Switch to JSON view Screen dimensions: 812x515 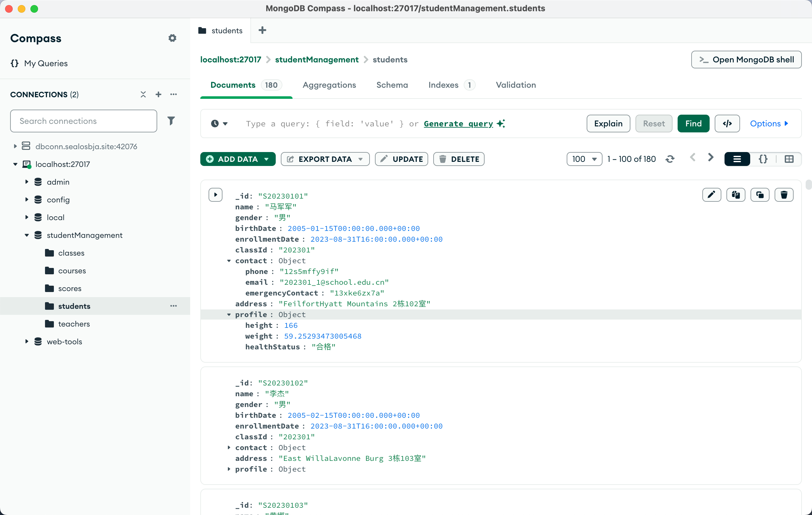(x=763, y=159)
